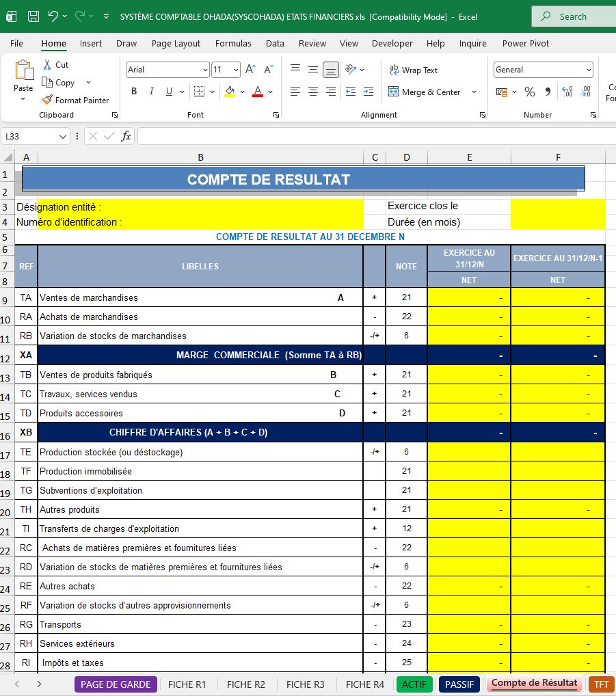The height and width of the screenshot is (696, 616).
Task: Click Increase Font Size icon
Action: tap(250, 69)
